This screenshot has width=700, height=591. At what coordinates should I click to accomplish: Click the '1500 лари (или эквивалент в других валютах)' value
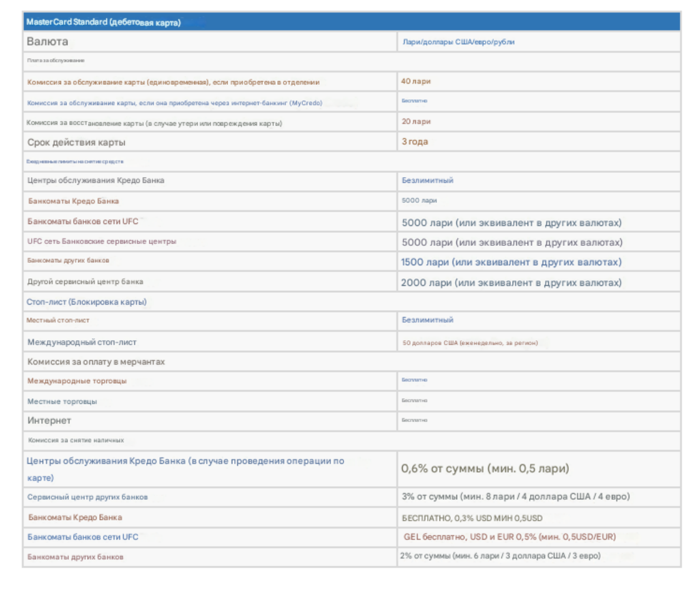(511, 262)
